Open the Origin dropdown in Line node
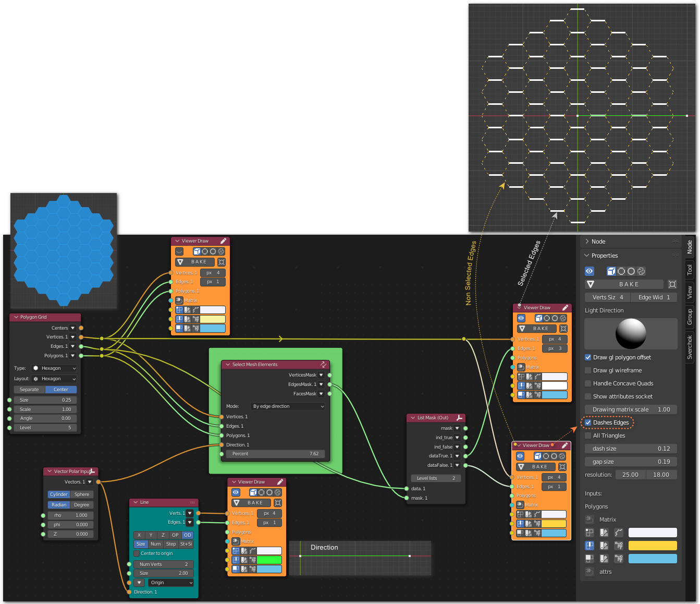The image size is (700, 604). 170,583
